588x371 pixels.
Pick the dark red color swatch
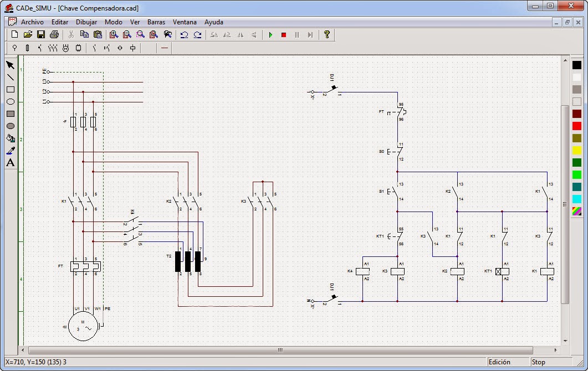coord(577,114)
